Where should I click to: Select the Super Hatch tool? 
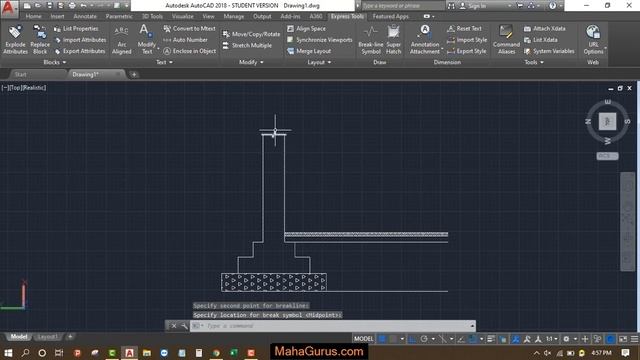[x=393, y=40]
